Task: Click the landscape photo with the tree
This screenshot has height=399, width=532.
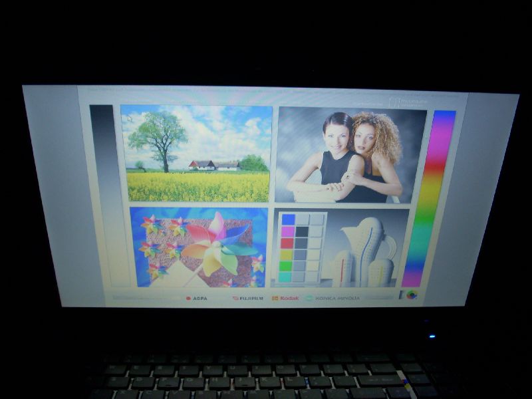Action: (x=198, y=154)
